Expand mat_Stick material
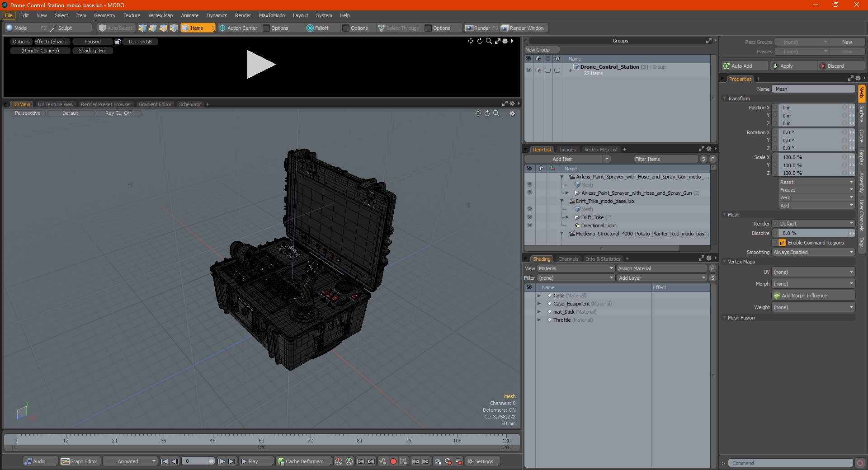The width and height of the screenshot is (868, 470). click(x=539, y=312)
